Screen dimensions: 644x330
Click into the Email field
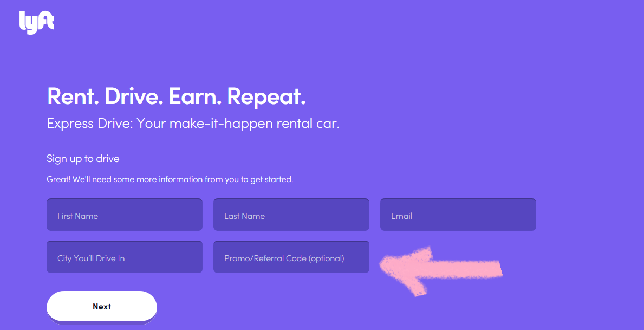[458, 215]
